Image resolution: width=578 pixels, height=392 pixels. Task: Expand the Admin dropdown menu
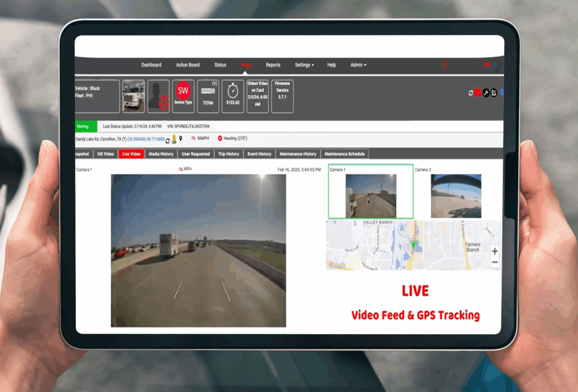pyautogui.click(x=358, y=65)
